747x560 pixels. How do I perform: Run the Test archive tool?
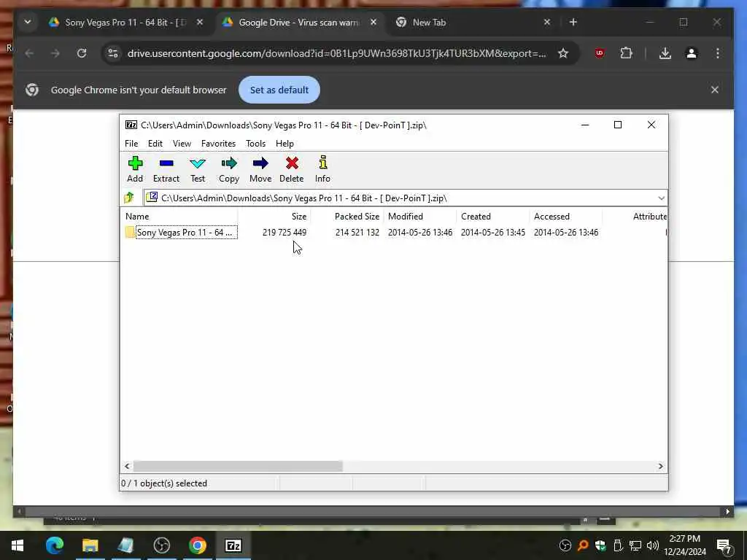tap(198, 169)
